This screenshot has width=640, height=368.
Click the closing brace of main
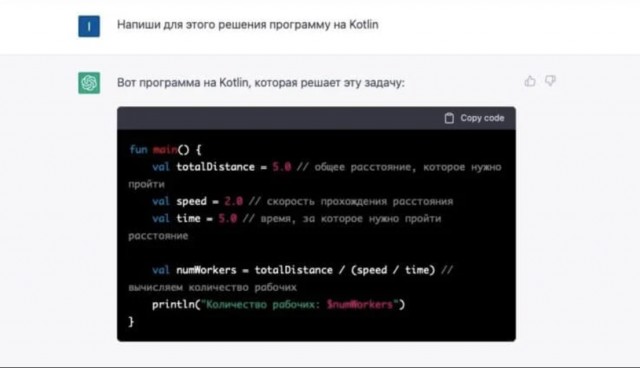131,321
